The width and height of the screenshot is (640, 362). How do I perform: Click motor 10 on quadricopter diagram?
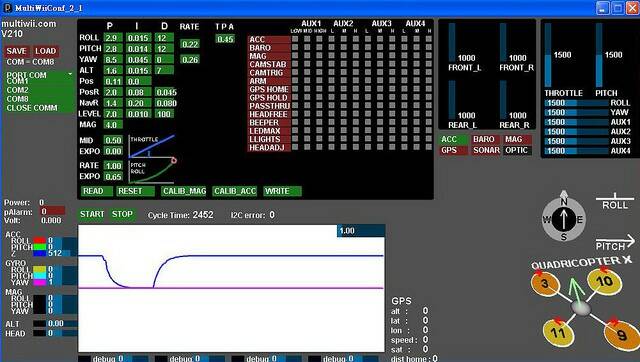click(x=604, y=281)
